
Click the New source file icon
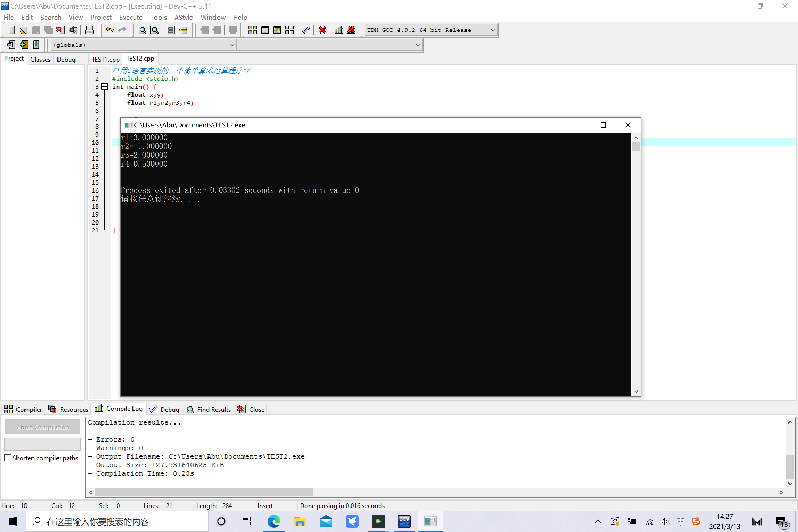point(11,30)
